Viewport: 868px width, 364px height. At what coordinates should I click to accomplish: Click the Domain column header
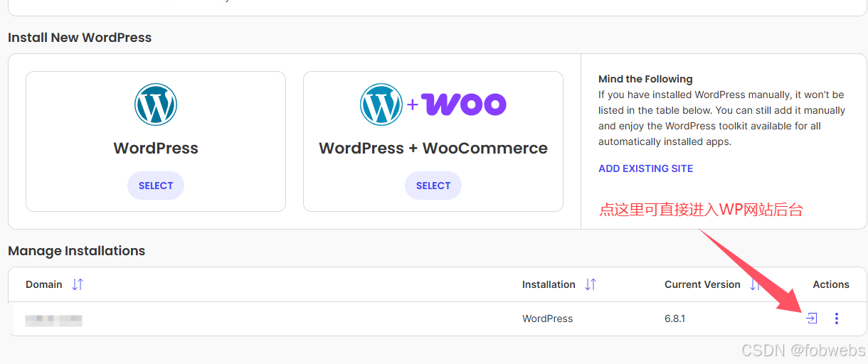pos(44,284)
